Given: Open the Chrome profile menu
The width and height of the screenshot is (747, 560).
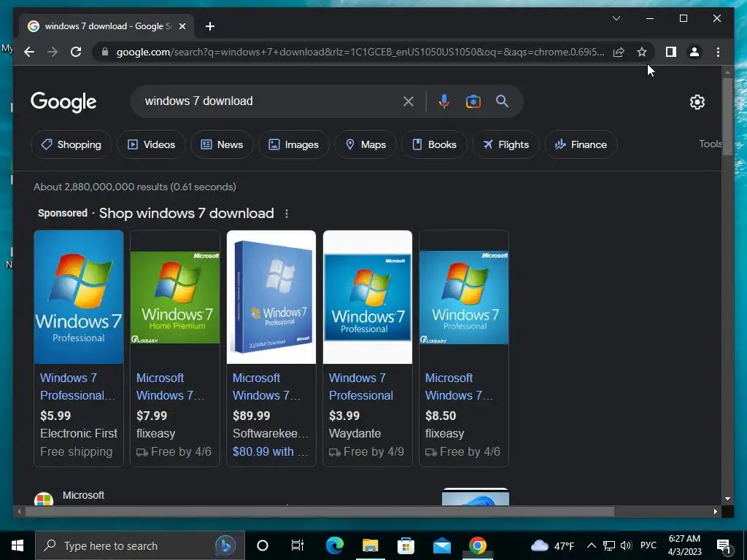Looking at the screenshot, I should (x=694, y=52).
